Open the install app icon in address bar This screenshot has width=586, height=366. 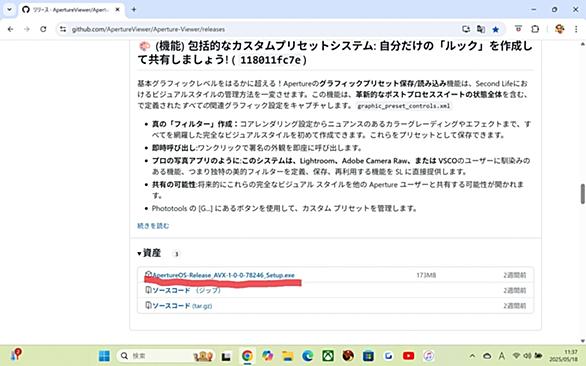(x=466, y=29)
